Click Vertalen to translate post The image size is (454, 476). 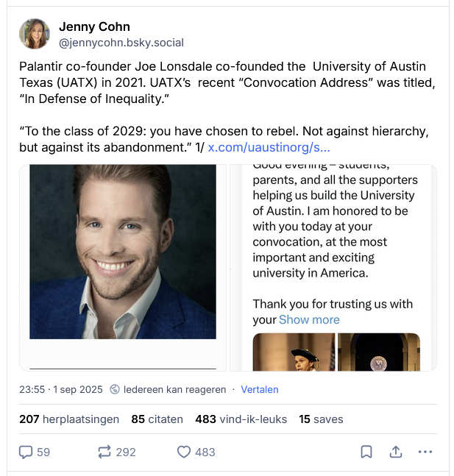coord(260,389)
